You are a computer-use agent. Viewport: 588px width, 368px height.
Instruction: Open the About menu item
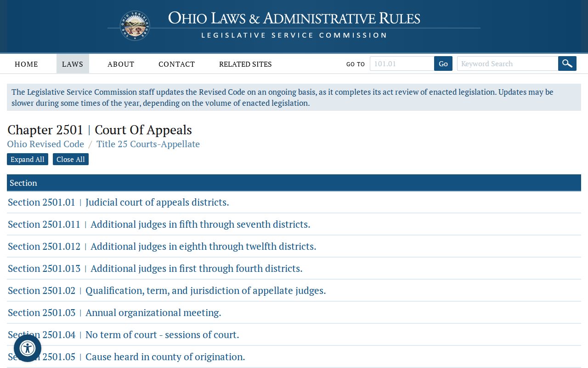(x=121, y=64)
